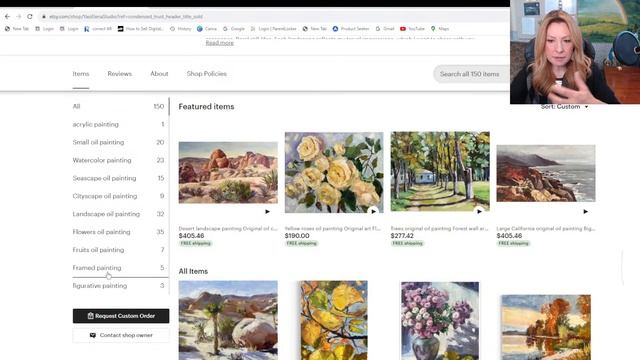Open the Shop Policies tab
640x360 pixels.
(207, 74)
